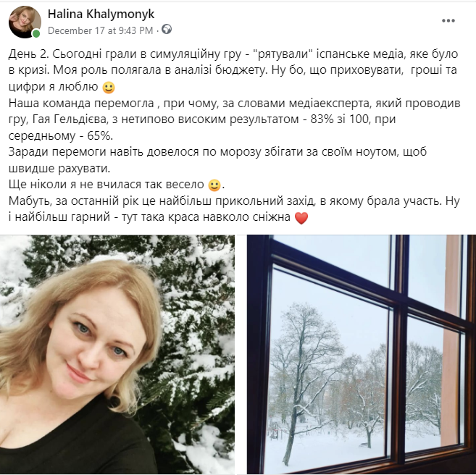Open the 'December 17 at 9:43 PM' timestamp
This screenshot has width=476, height=475.
[x=100, y=30]
